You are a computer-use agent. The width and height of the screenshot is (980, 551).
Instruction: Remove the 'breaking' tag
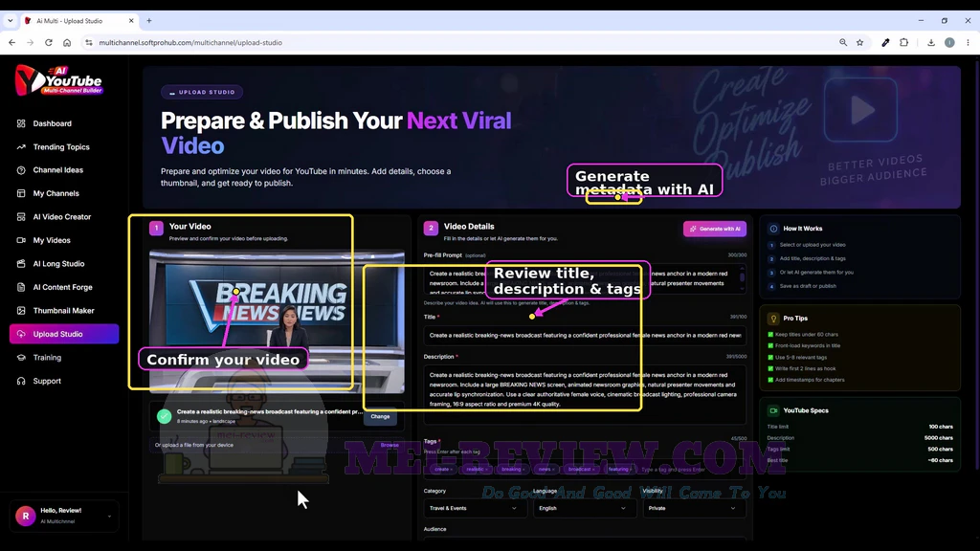[523, 469]
